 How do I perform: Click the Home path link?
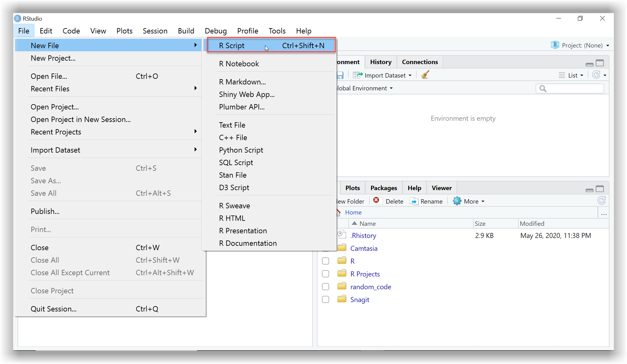(353, 212)
